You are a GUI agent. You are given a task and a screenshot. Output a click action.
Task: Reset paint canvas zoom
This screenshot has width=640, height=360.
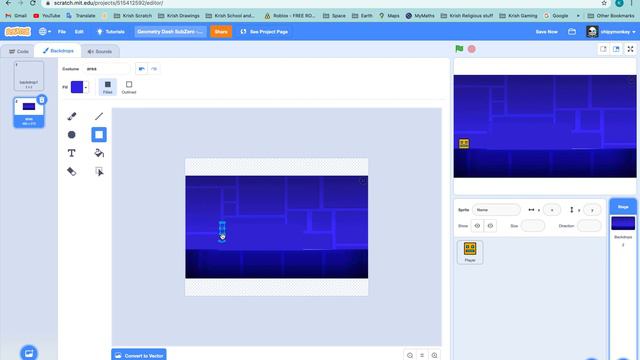pyautogui.click(x=422, y=356)
